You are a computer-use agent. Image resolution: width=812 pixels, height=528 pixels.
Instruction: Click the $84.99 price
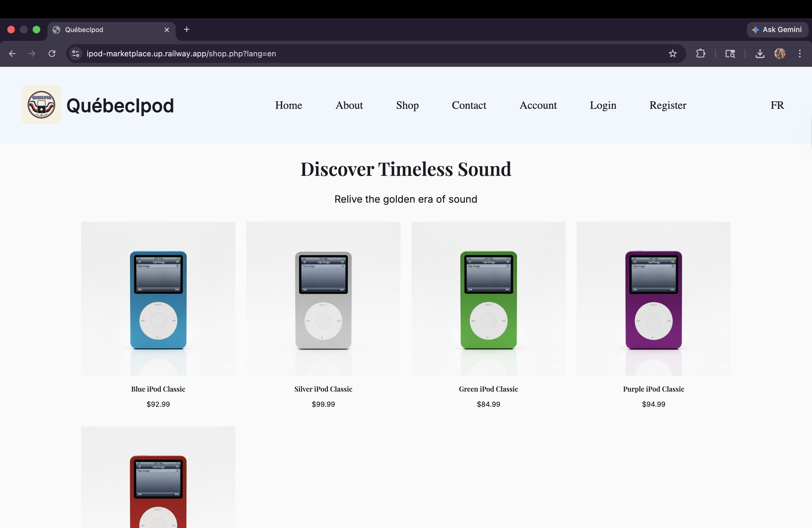click(488, 404)
